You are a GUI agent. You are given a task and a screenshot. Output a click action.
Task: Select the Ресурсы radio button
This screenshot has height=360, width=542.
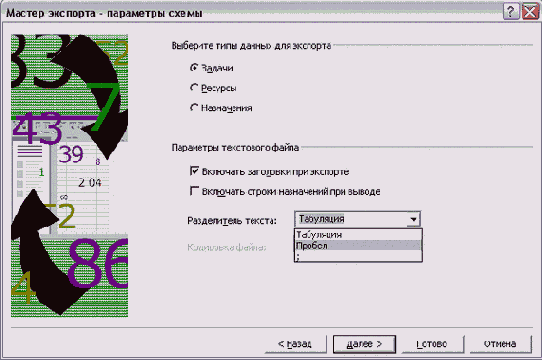point(195,88)
